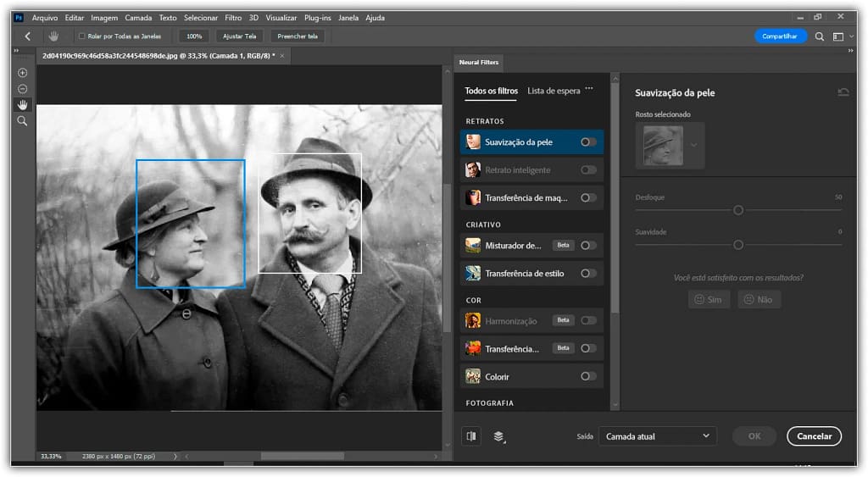Enable Transferência de maq... toggle
The height and width of the screenshot is (477, 868).
click(588, 197)
